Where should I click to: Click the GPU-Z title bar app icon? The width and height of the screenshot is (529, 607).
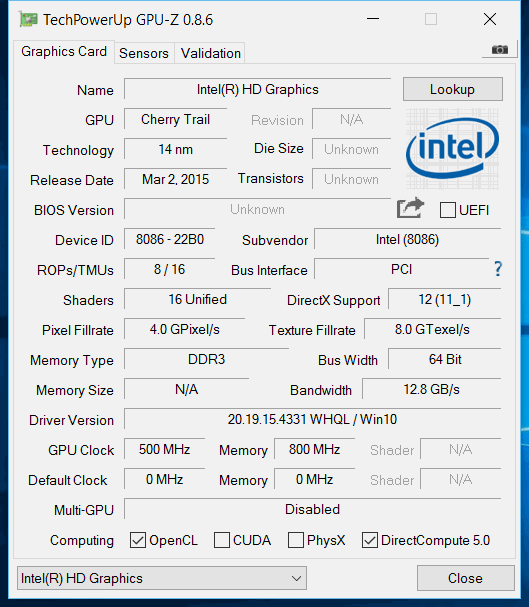coord(29,19)
